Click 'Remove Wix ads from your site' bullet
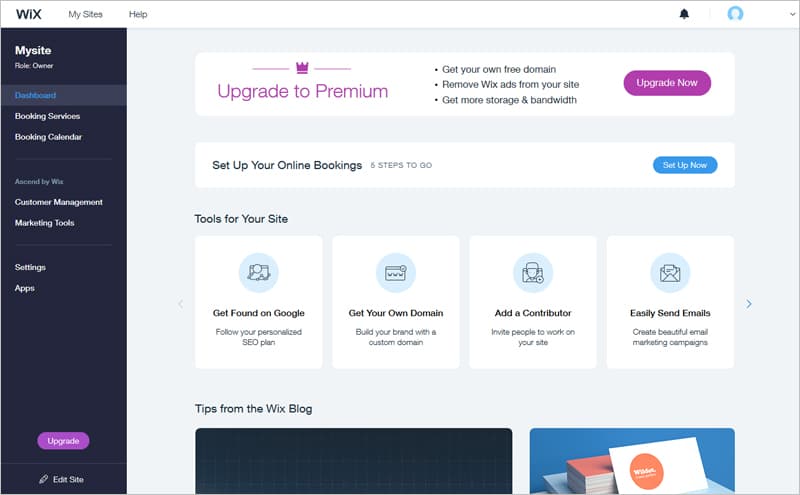 pos(510,84)
